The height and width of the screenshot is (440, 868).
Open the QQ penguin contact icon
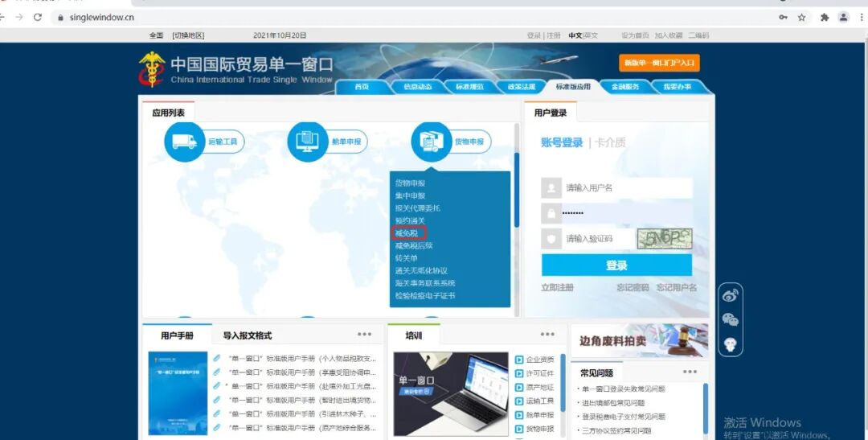click(730, 345)
